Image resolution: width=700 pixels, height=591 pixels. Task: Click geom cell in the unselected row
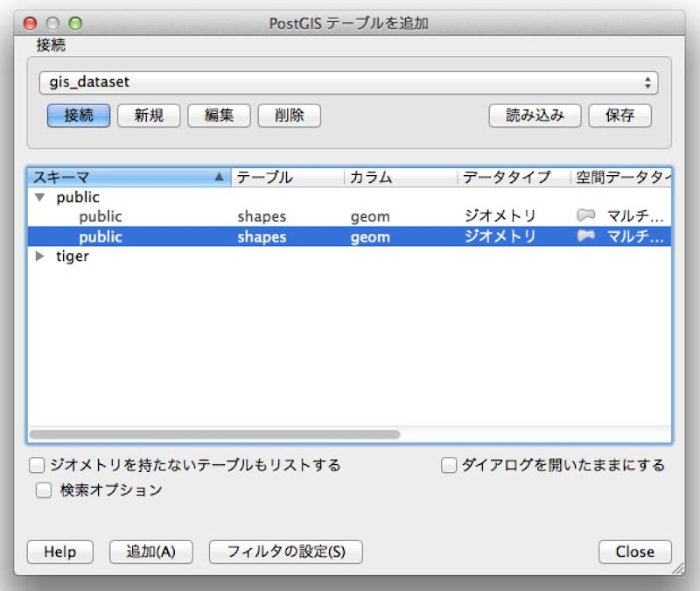370,217
